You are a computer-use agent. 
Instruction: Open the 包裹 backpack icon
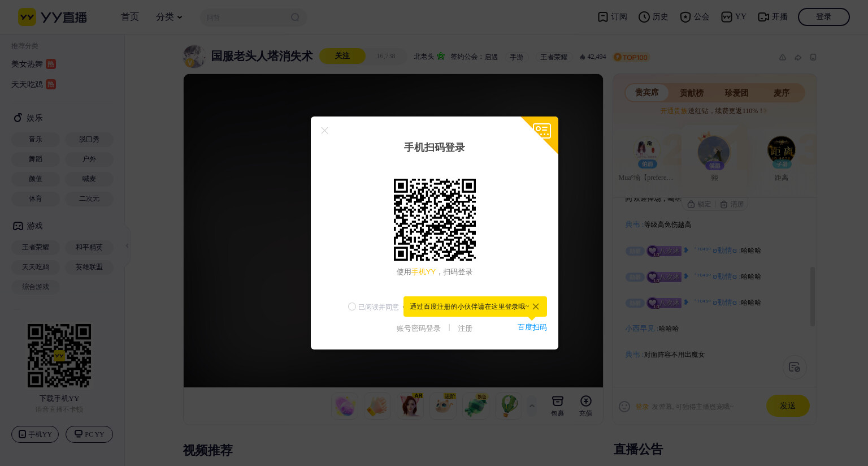(x=558, y=406)
